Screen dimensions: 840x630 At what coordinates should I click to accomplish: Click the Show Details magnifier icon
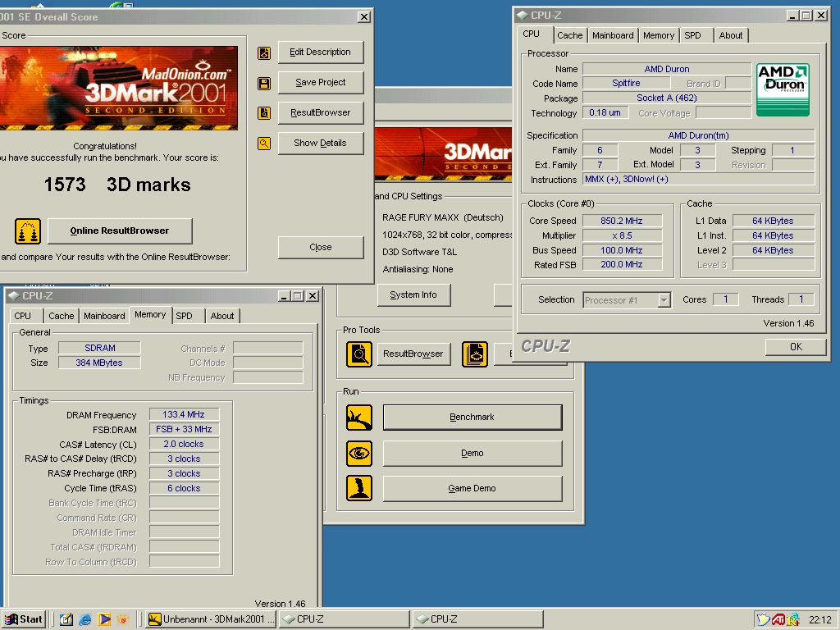(x=264, y=143)
